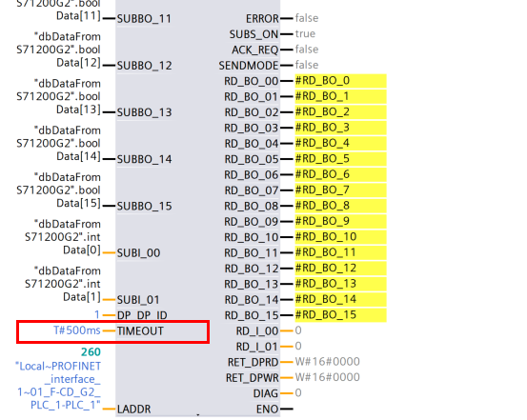Click the DP_DP_ID pin label
527x420 pixels.
click(x=142, y=315)
